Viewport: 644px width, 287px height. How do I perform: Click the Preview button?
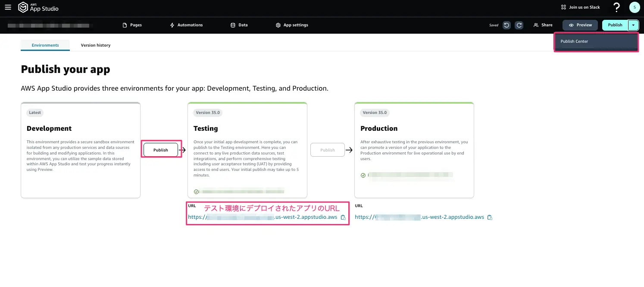tap(580, 25)
